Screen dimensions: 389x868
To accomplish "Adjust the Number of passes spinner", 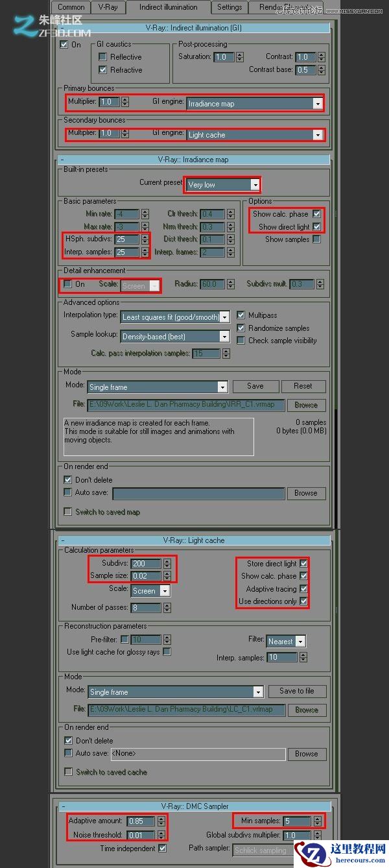I will [x=166, y=608].
